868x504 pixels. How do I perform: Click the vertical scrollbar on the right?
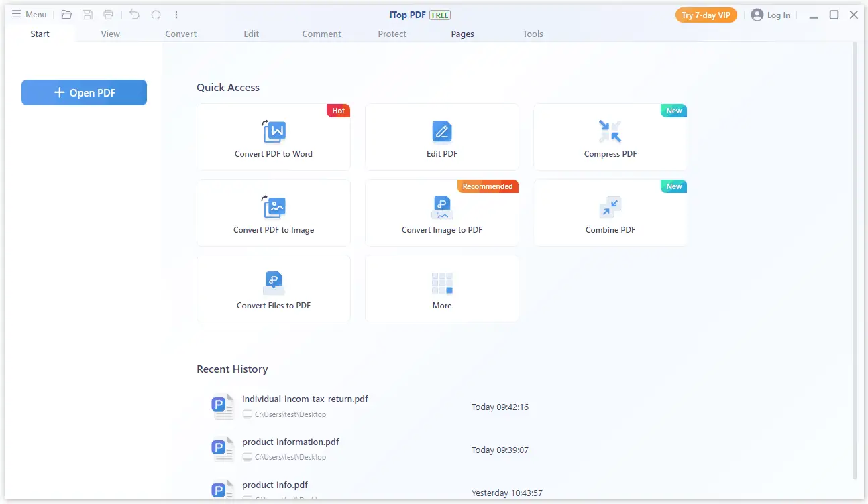point(855,260)
